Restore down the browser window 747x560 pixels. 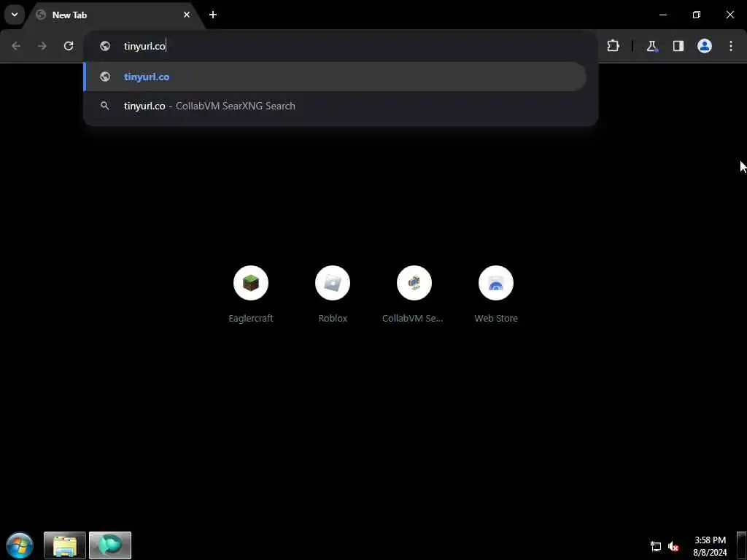[697, 15]
